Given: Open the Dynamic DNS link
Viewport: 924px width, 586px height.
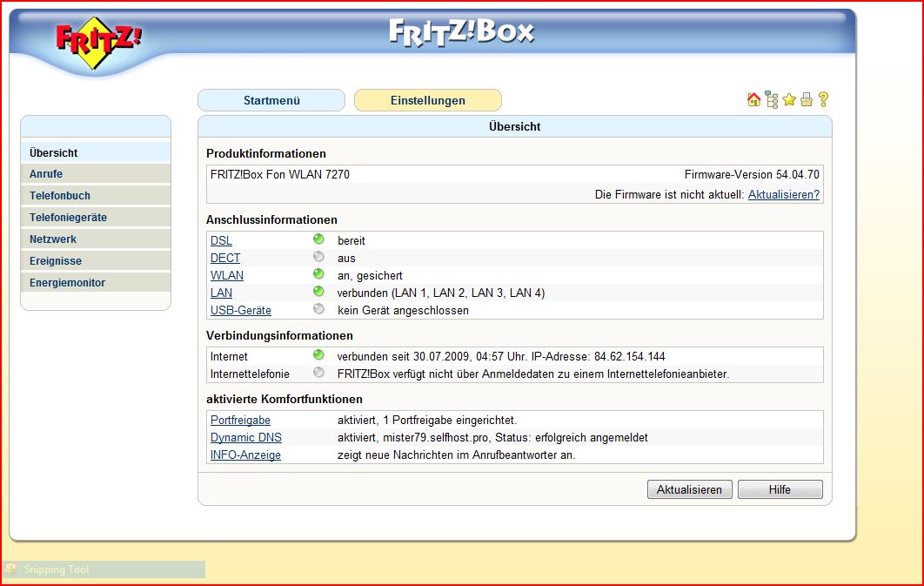Looking at the screenshot, I should click(x=245, y=437).
